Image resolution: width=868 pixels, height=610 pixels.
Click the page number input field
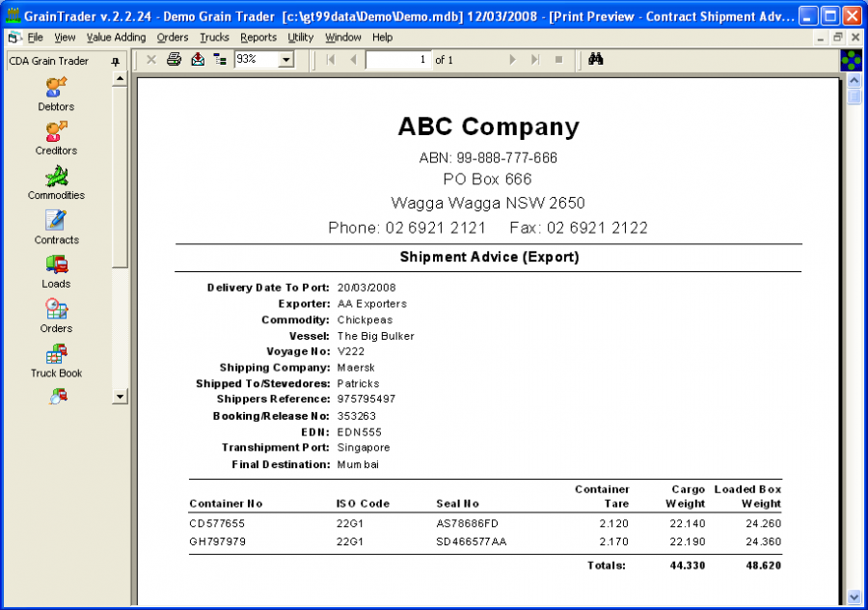coord(398,59)
